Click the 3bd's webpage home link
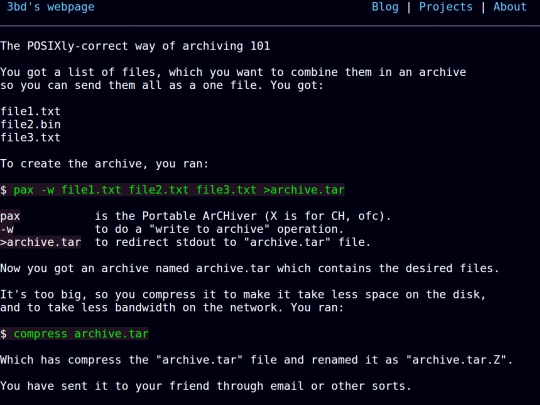The width and height of the screenshot is (540, 405). point(51,7)
